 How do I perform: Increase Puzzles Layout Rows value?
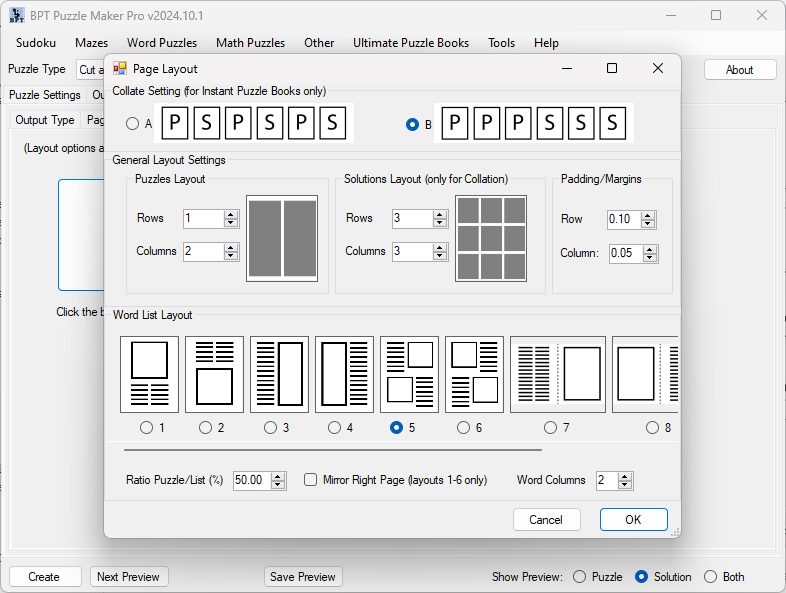[231, 214]
